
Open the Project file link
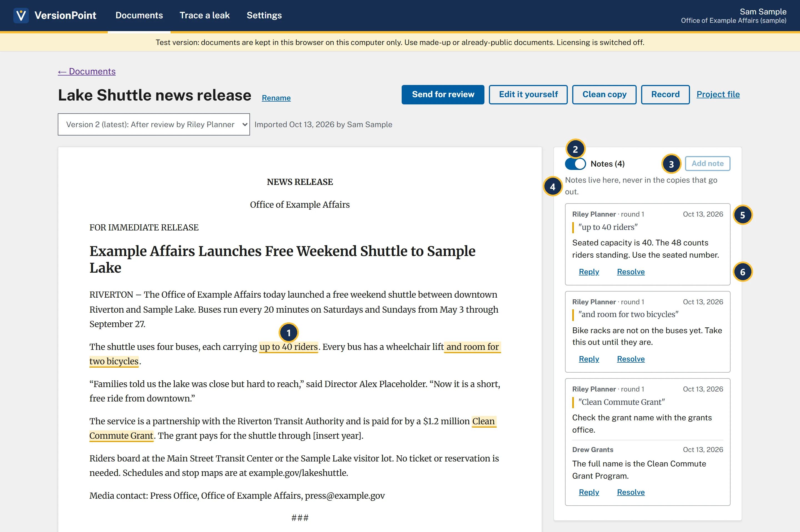pos(718,94)
